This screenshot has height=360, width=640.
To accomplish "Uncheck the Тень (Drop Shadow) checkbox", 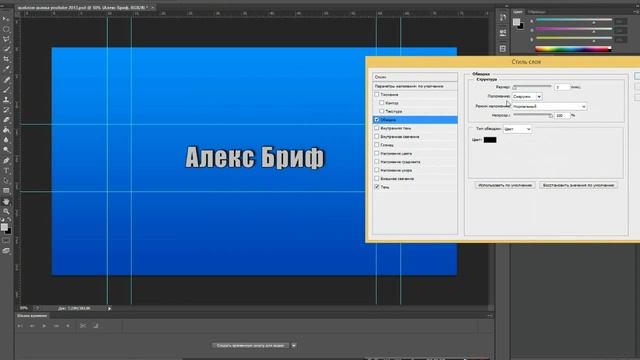I will (377, 187).
